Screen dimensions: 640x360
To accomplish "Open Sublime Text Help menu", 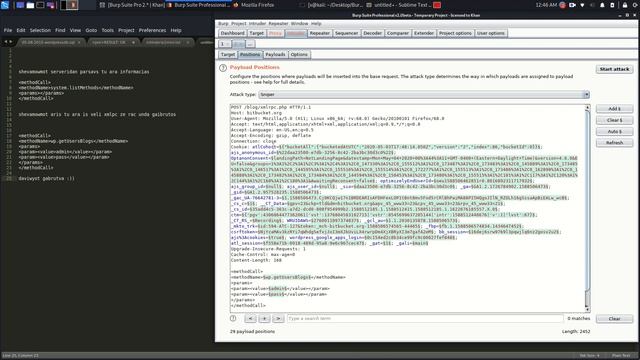I will [x=176, y=30].
